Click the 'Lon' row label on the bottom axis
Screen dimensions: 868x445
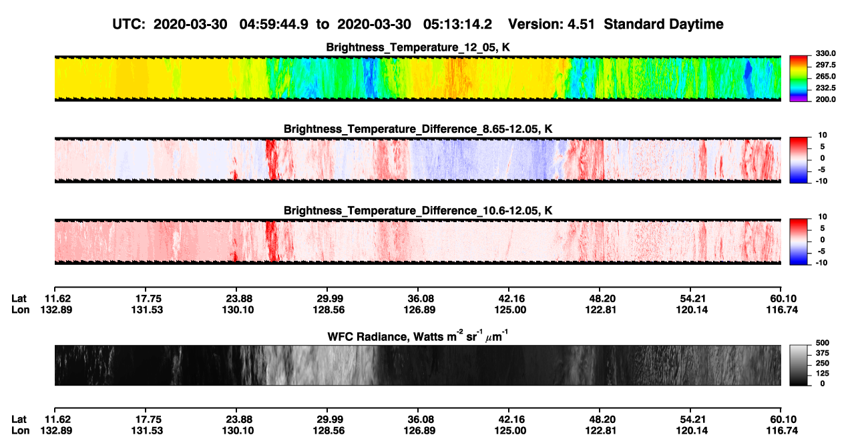click(x=20, y=430)
